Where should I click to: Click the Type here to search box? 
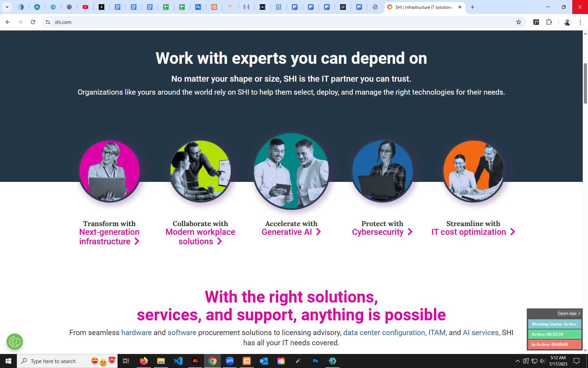pos(67,361)
